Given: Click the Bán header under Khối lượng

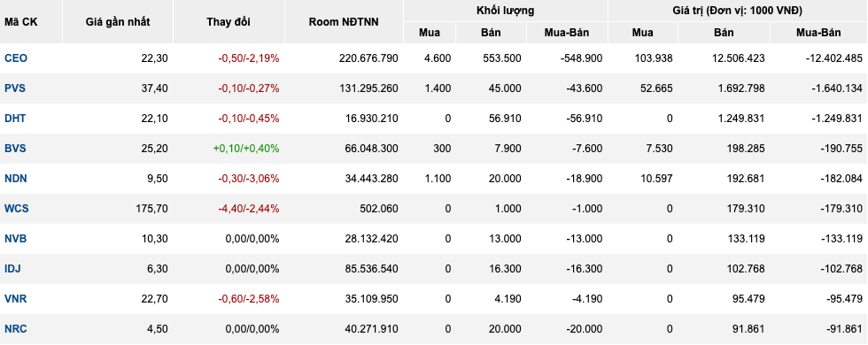Looking at the screenshot, I should (x=491, y=33).
